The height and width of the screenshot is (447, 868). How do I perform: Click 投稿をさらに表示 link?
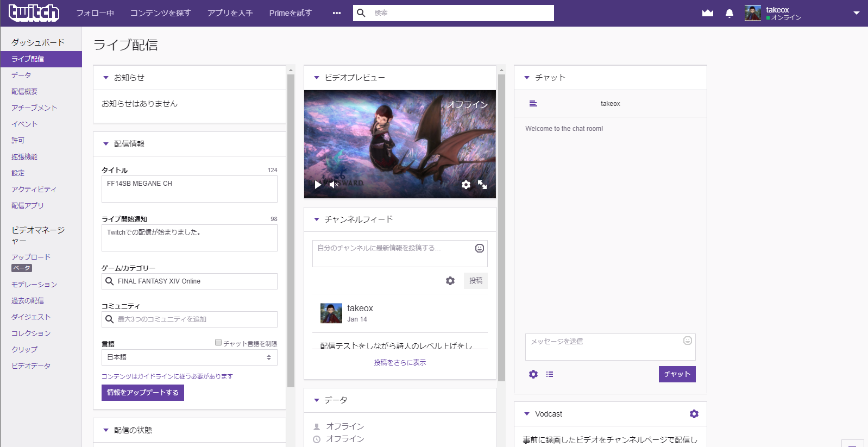click(x=400, y=363)
